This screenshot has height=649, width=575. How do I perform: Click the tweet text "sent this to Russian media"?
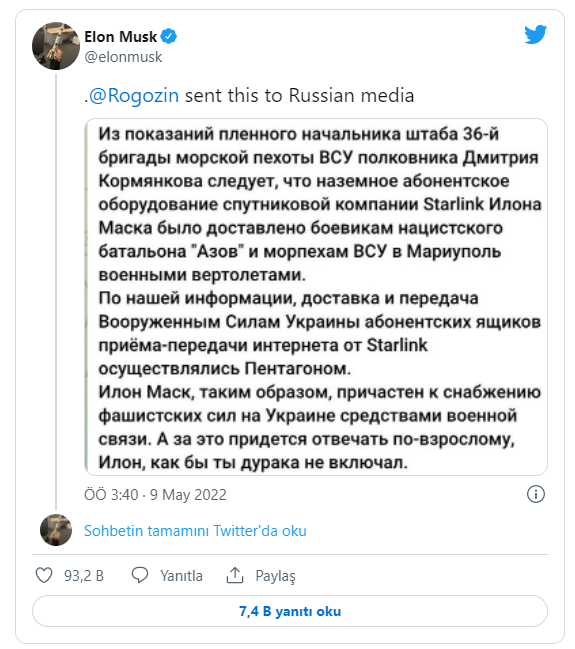299,96
